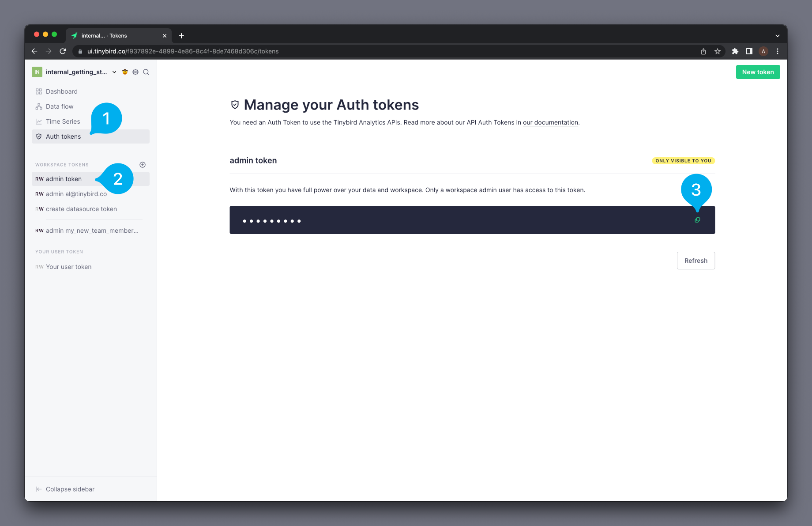Open a new browser tab
The width and height of the screenshot is (812, 526).
tap(181, 36)
